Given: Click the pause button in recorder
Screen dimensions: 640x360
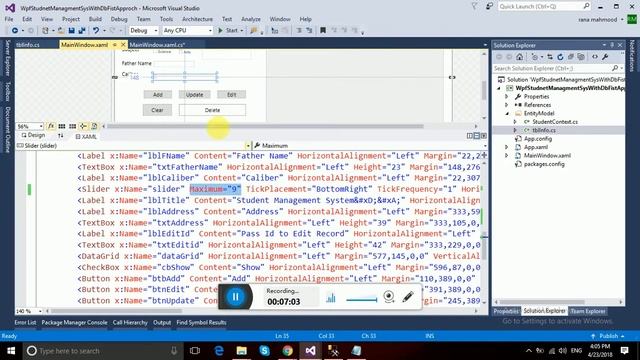Looking at the screenshot, I should pyautogui.click(x=236, y=297).
